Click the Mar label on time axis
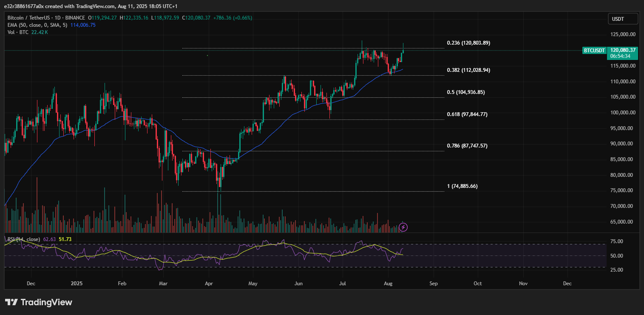 163,283
